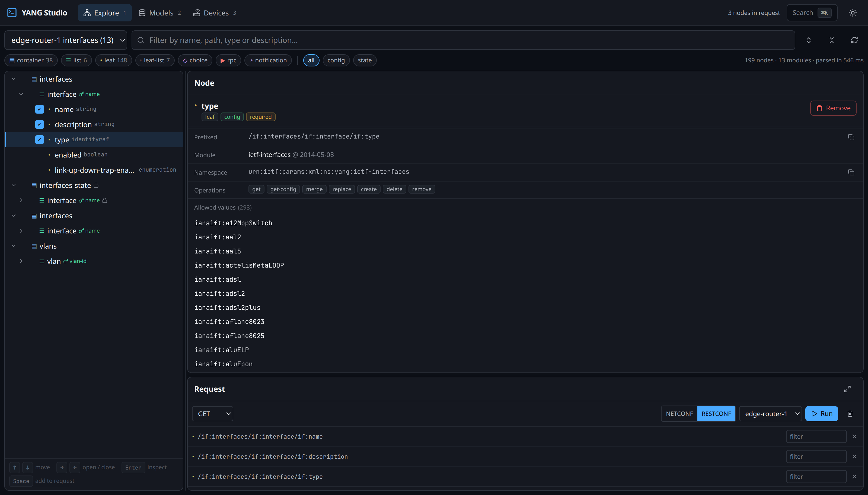
Task: Switch to the Models tab
Action: (x=160, y=13)
